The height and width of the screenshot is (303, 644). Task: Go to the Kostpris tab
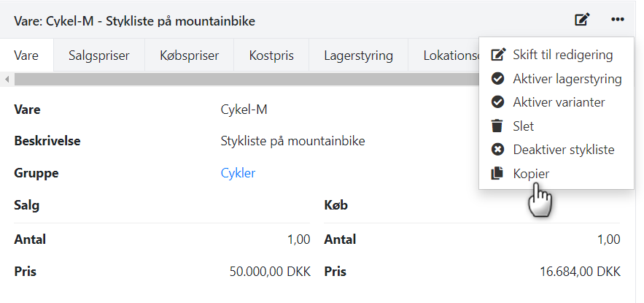click(x=270, y=55)
